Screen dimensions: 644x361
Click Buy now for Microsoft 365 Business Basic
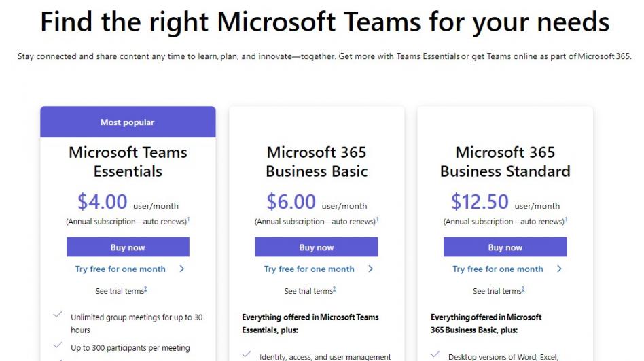click(x=317, y=247)
